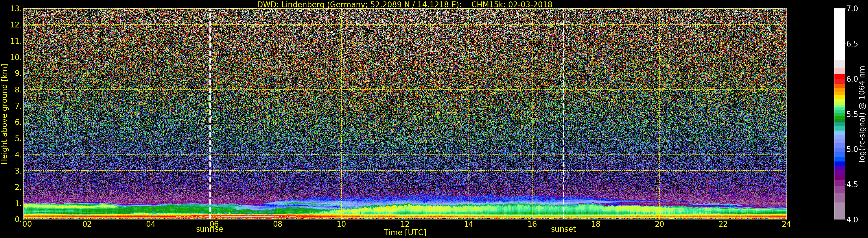Click the height axis tick label '5.'

(18, 138)
